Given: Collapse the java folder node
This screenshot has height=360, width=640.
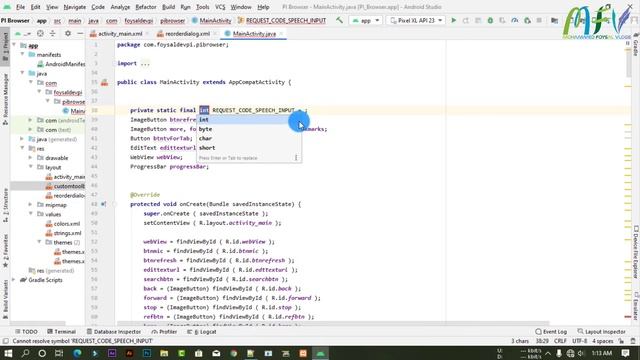Looking at the screenshot, I should 22,73.
